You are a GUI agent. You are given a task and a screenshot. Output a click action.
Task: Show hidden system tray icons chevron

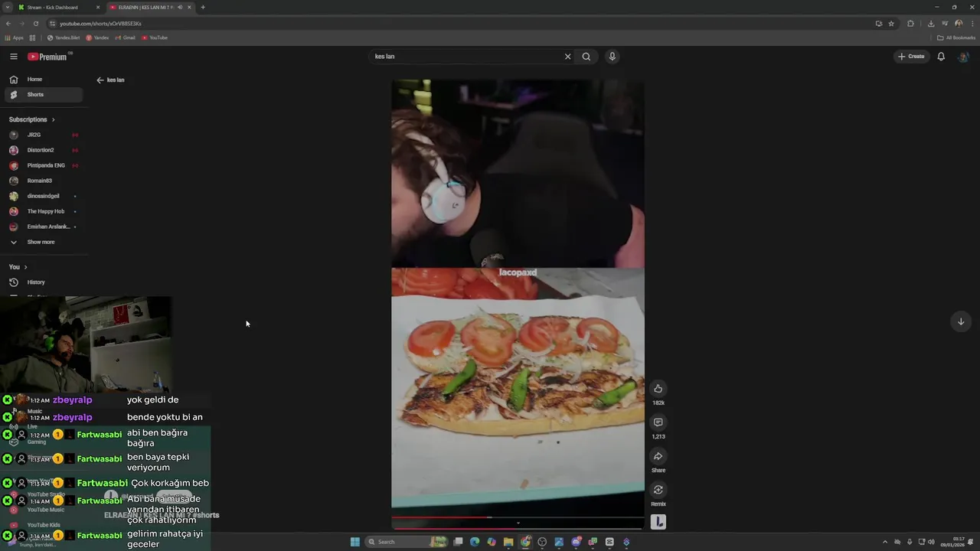coord(885,542)
